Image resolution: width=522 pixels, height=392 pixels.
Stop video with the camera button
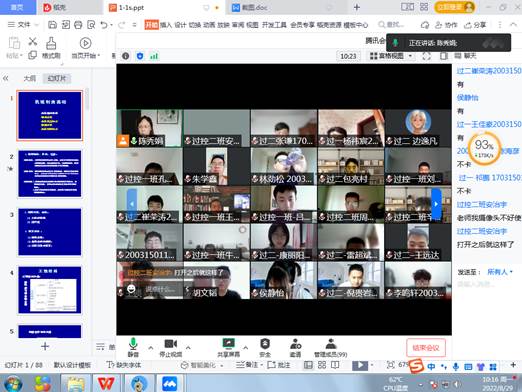coord(171,347)
